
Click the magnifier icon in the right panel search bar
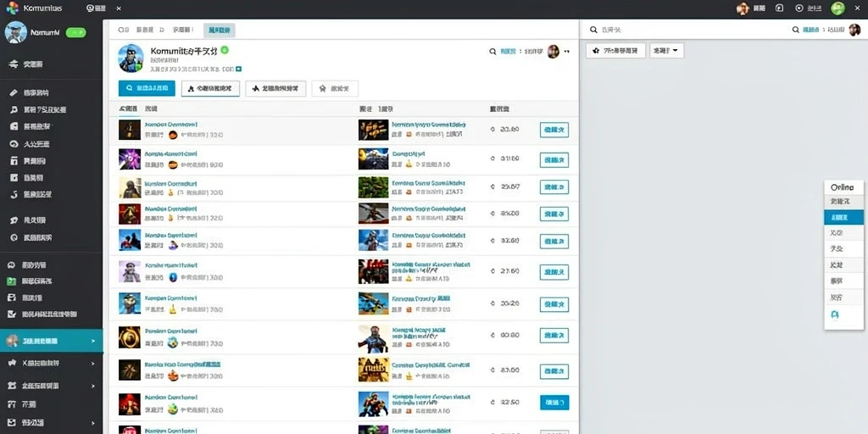[x=593, y=30]
